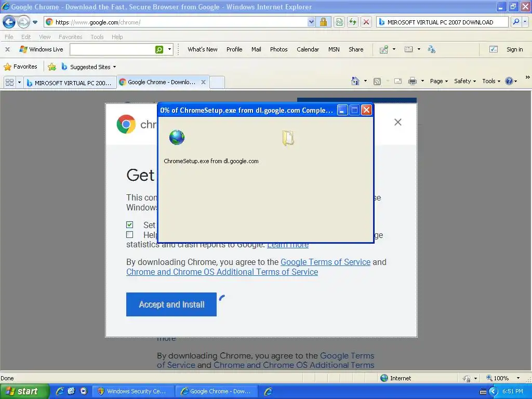Expand the Page menu dropdown
This screenshot has height=399, width=532.
click(439, 81)
